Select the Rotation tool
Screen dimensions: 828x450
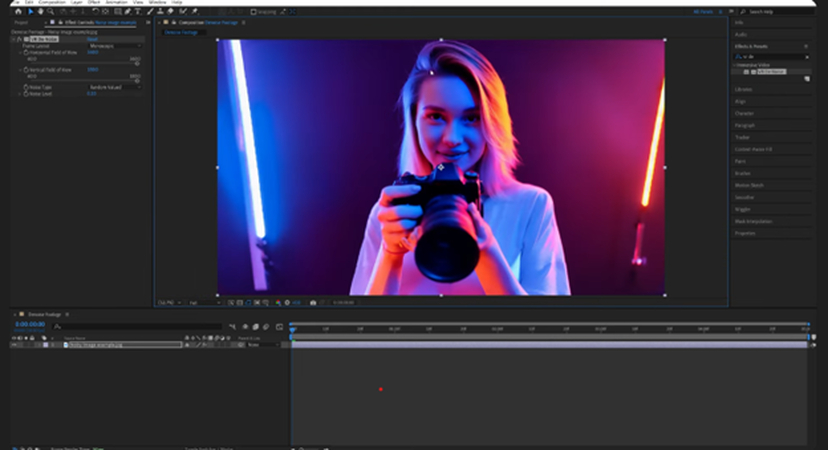click(96, 11)
